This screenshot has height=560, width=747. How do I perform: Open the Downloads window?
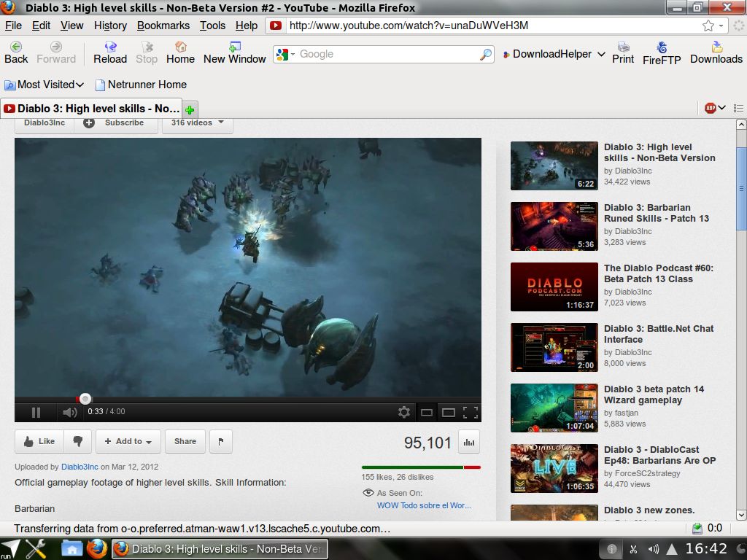coord(716,52)
